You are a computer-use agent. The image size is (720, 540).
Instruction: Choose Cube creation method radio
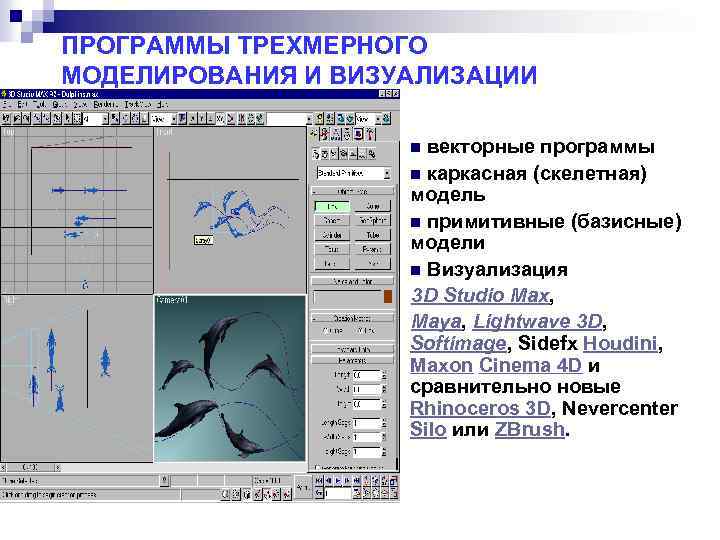(x=324, y=331)
